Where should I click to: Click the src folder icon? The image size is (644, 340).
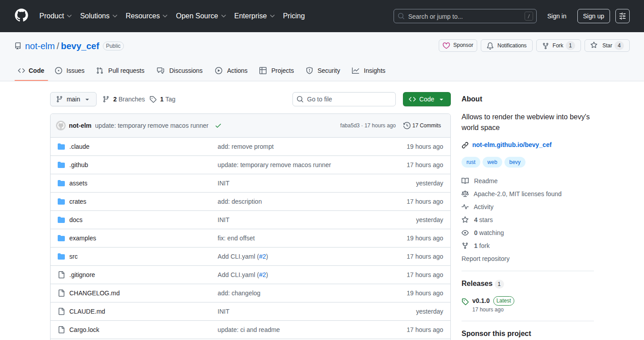coord(61,256)
